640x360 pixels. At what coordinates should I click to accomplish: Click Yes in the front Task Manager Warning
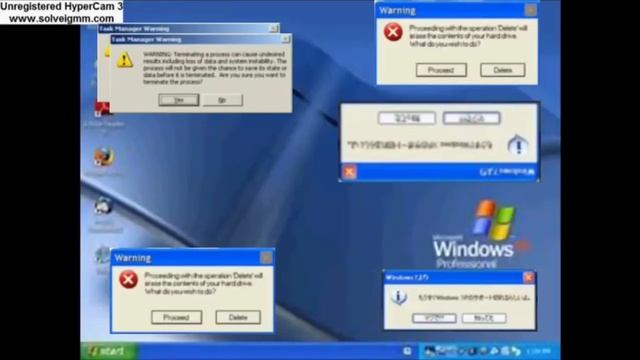tap(179, 100)
